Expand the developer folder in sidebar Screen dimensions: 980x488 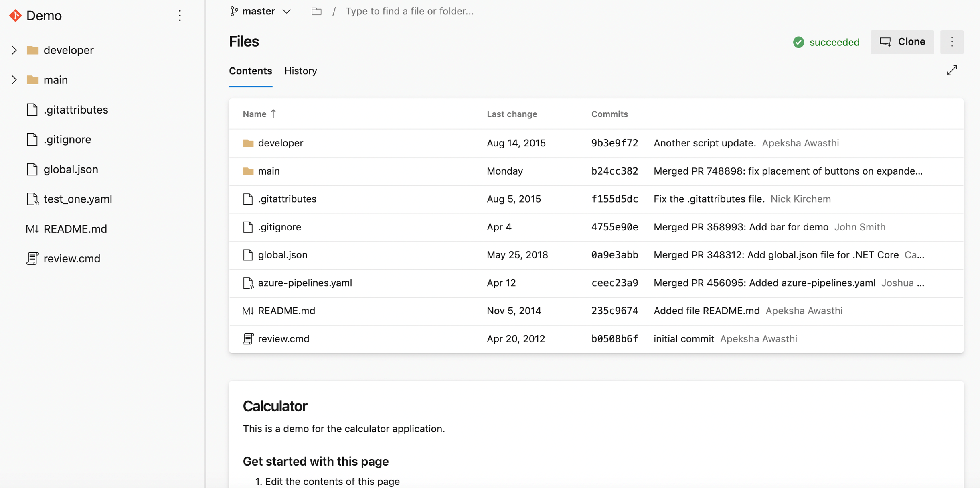14,49
